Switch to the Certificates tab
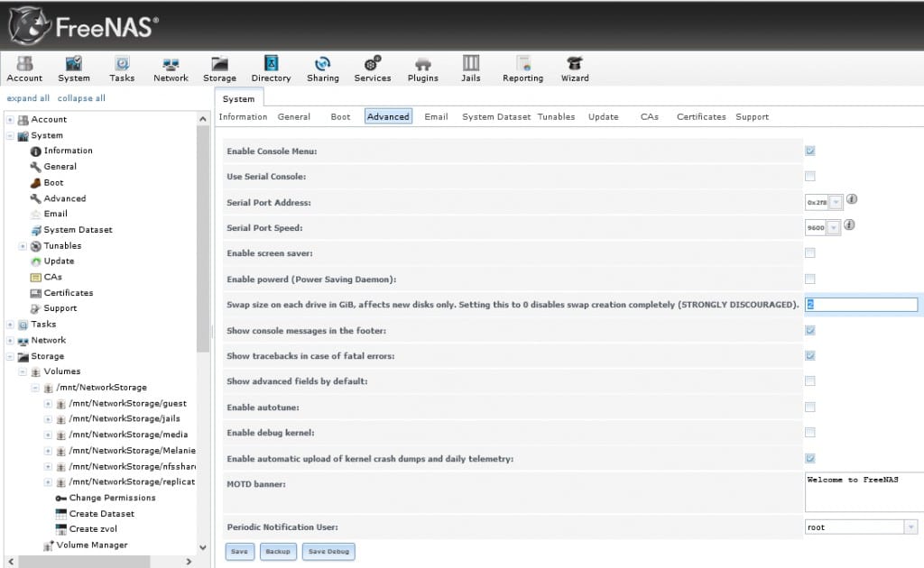Viewport: 924px width, 568px height. tap(700, 116)
